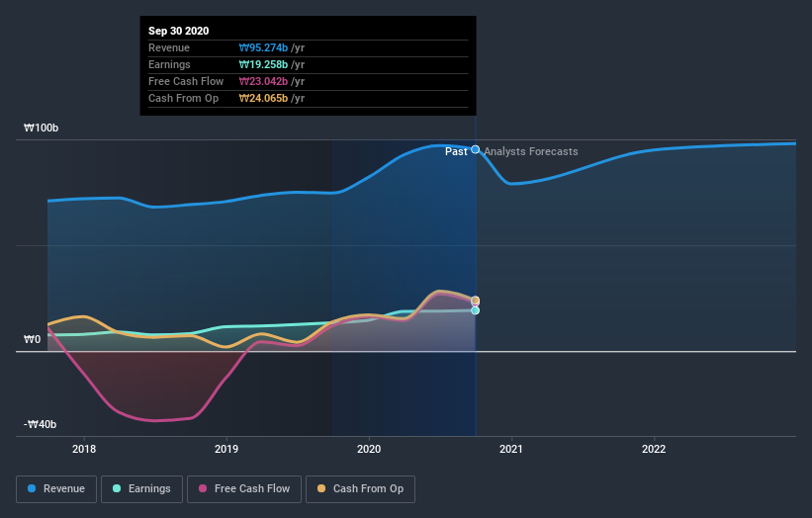
Task: Click the 'Revenue' row label in tooltip
Action: click(169, 47)
